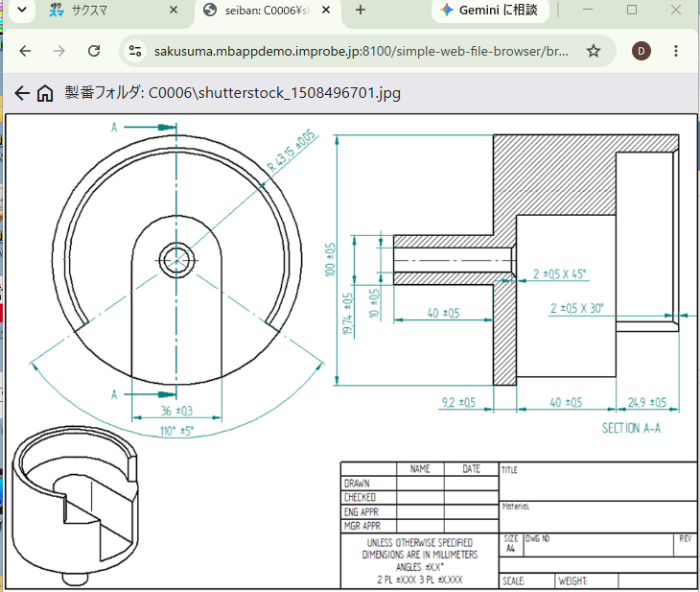Click the 2 ±0,5 X 30° chamfer note
The image size is (700, 592).
tap(577, 308)
